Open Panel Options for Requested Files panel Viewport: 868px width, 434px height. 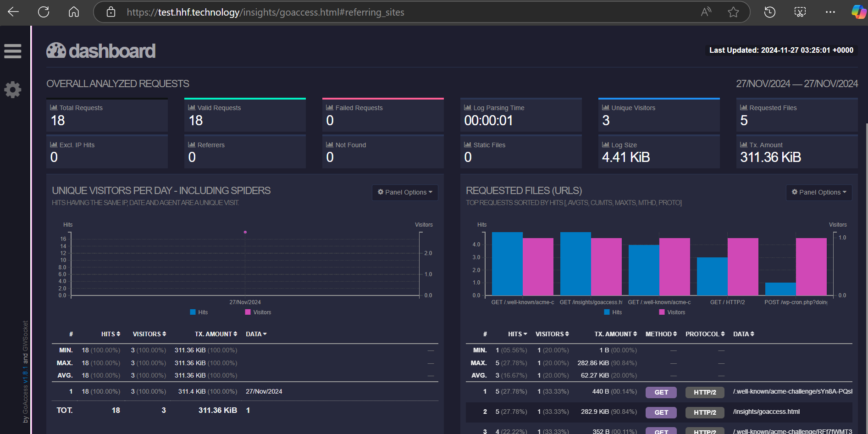[x=819, y=192]
